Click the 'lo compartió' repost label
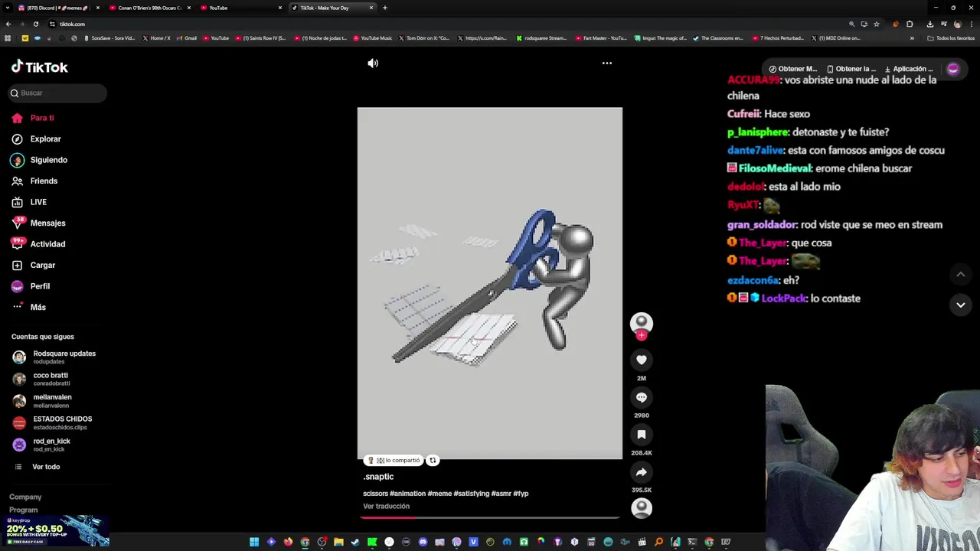 394,460
